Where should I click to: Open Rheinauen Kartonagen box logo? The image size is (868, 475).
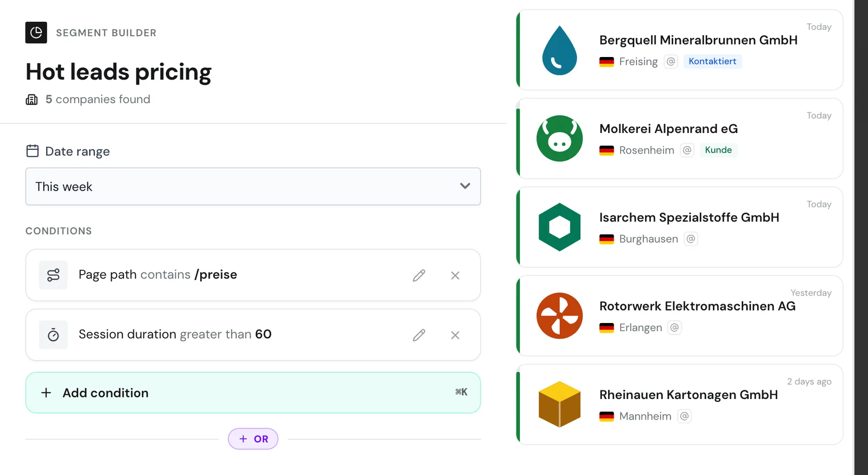(559, 404)
